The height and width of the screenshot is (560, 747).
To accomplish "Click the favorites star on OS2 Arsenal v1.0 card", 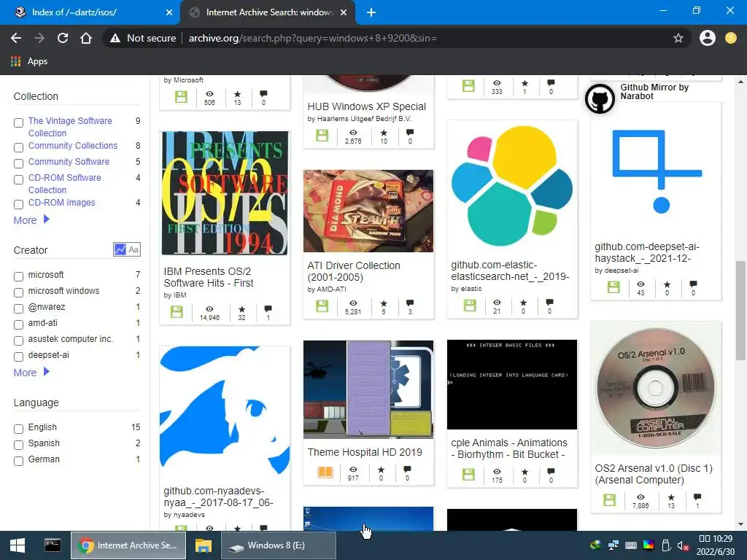I will (671, 497).
